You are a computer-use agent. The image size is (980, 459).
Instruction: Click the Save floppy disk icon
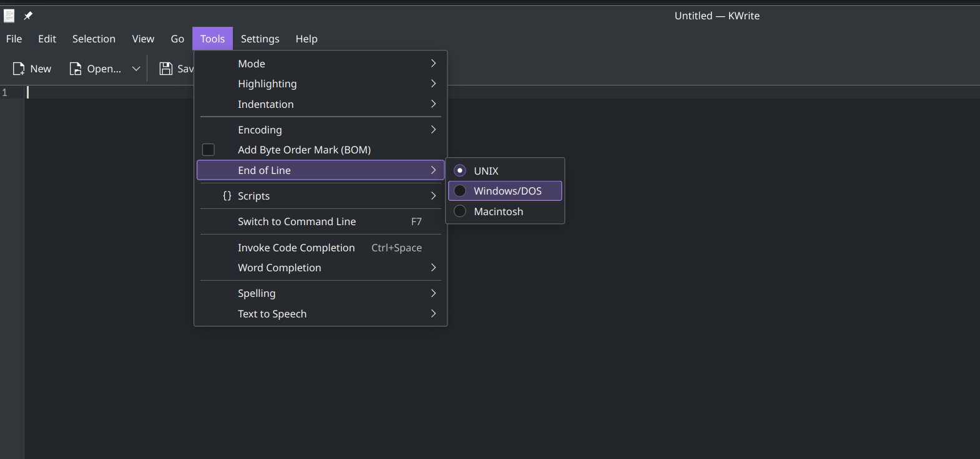pyautogui.click(x=165, y=69)
